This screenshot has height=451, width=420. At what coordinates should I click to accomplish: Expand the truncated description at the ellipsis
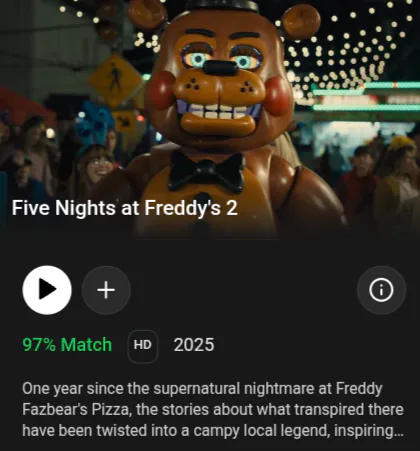[x=399, y=431]
